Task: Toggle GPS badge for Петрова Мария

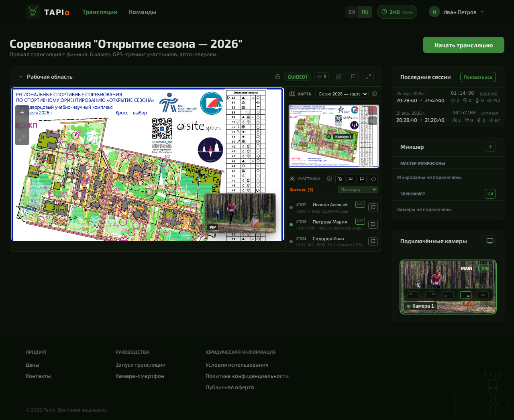Action: click(x=360, y=221)
